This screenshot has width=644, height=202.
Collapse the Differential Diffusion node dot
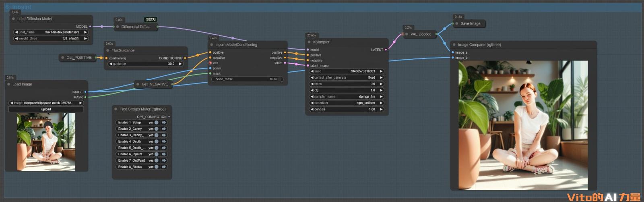(118, 27)
